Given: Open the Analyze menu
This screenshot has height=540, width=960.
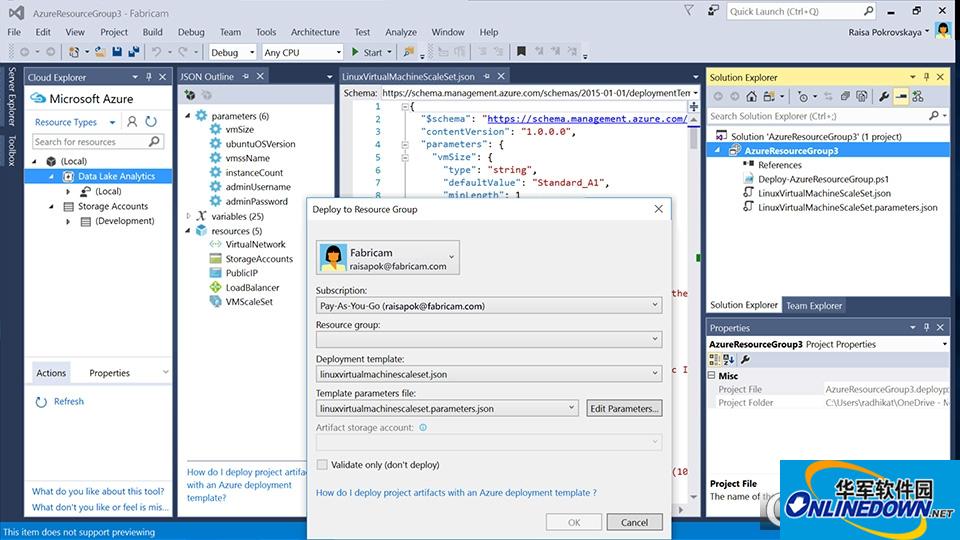Looking at the screenshot, I should (400, 32).
